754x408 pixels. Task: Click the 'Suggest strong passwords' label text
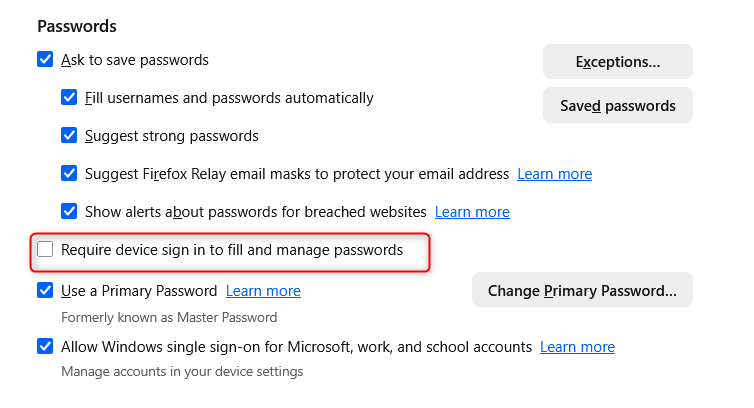172,136
